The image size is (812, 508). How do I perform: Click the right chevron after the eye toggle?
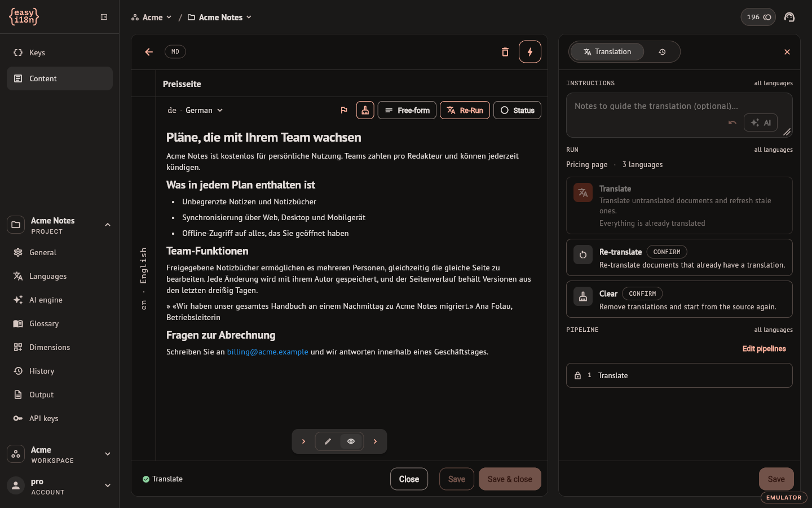tap(376, 441)
